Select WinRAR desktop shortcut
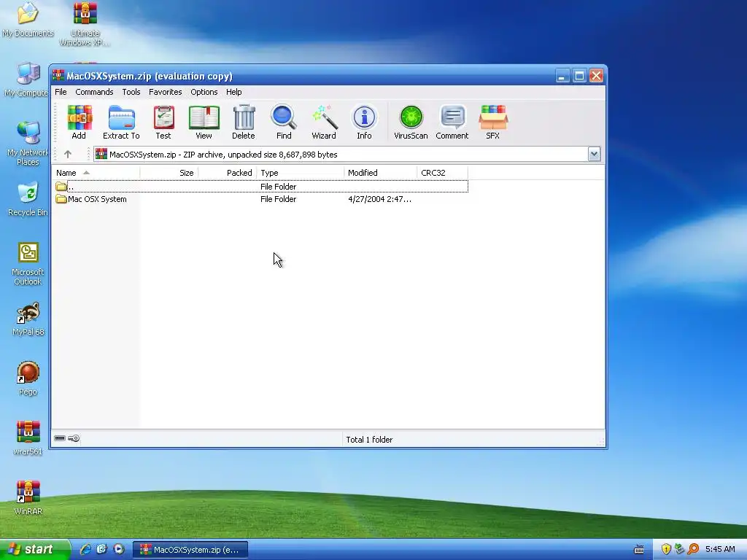Image resolution: width=747 pixels, height=560 pixels. pyautogui.click(x=28, y=498)
